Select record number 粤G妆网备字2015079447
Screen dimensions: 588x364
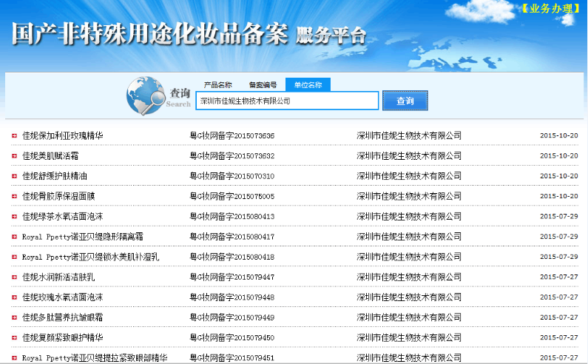click(232, 277)
